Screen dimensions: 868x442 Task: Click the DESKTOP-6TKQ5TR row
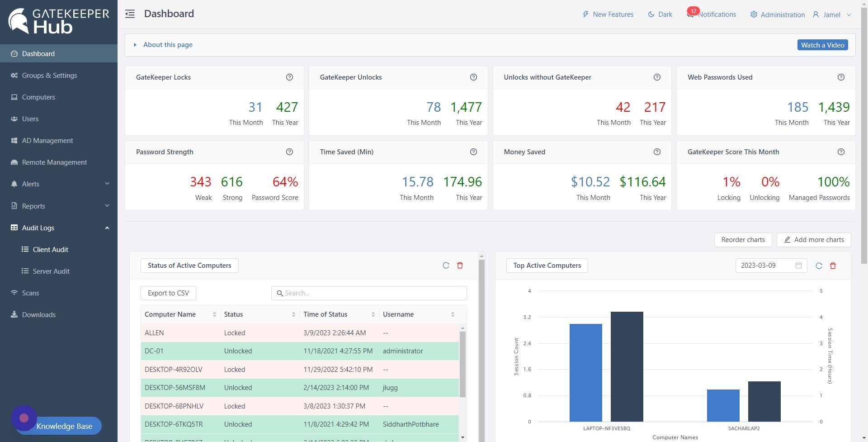pos(300,424)
